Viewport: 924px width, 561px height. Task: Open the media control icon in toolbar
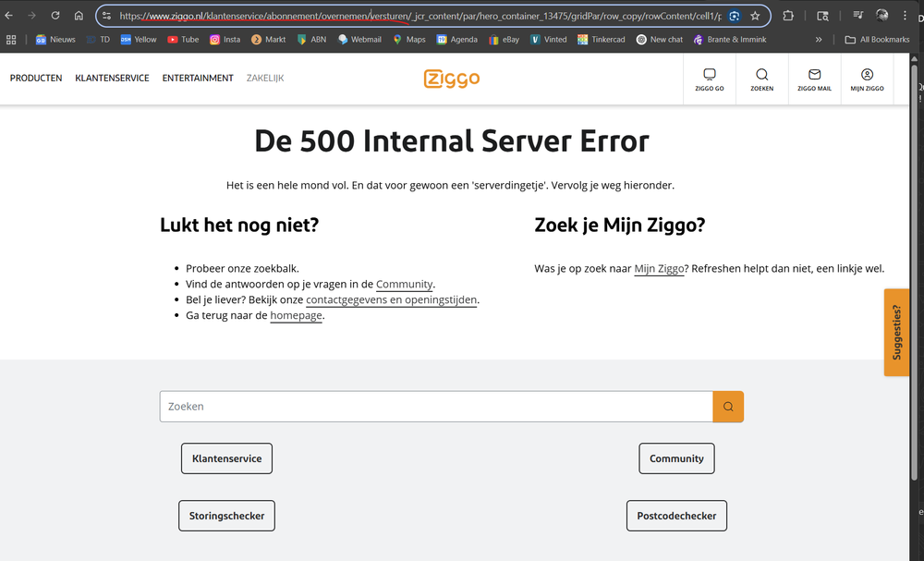pos(858,16)
